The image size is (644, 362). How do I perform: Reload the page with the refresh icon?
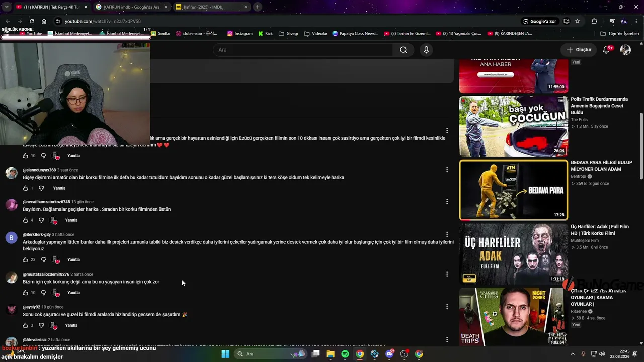[32, 21]
